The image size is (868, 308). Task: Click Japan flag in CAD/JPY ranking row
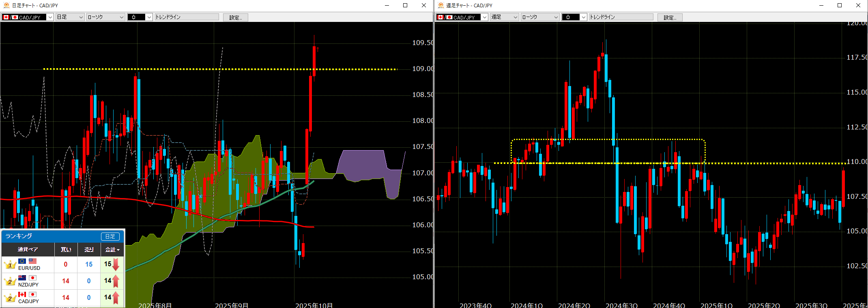[x=33, y=294]
